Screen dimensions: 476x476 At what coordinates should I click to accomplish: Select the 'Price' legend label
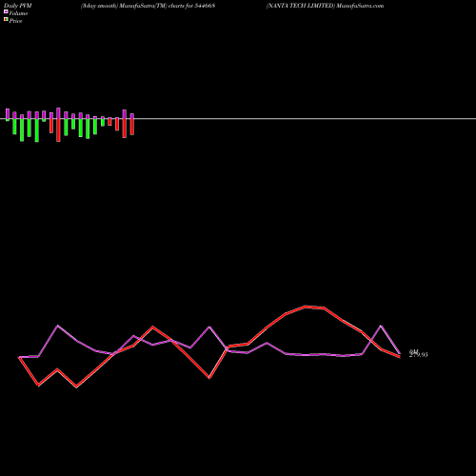pyautogui.click(x=15, y=21)
